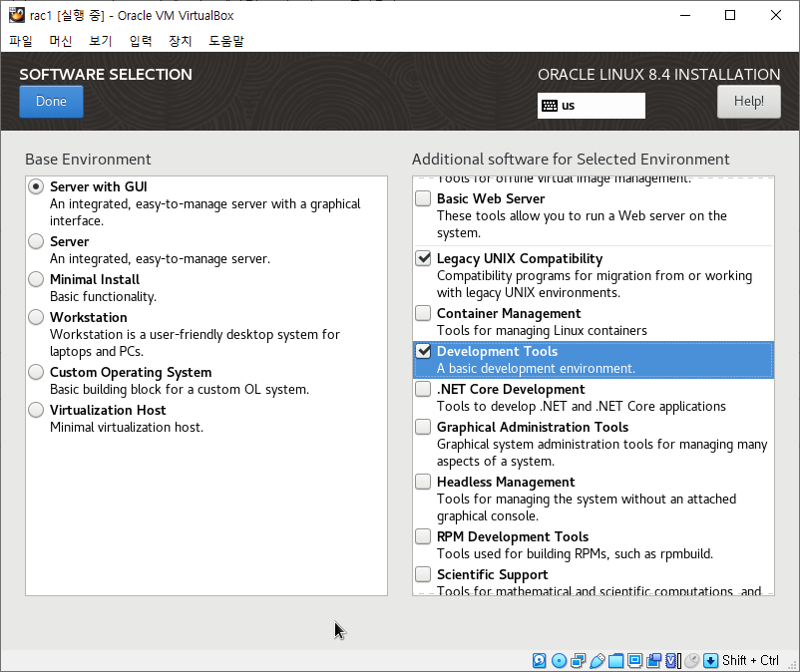Click the us keyboard layout indicator

coord(591,106)
